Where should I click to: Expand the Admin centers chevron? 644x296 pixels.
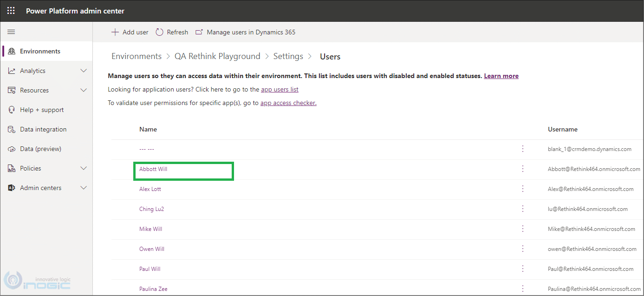pos(84,188)
